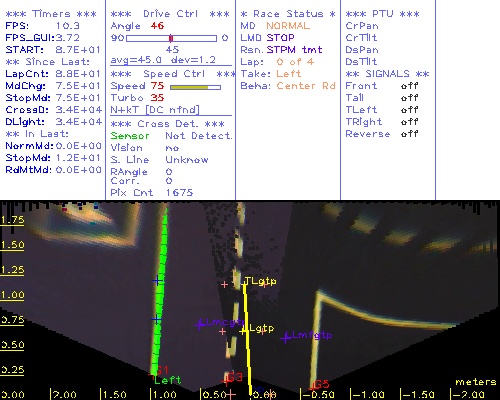Select the LLmfgtp purple cross marker

click(286, 338)
